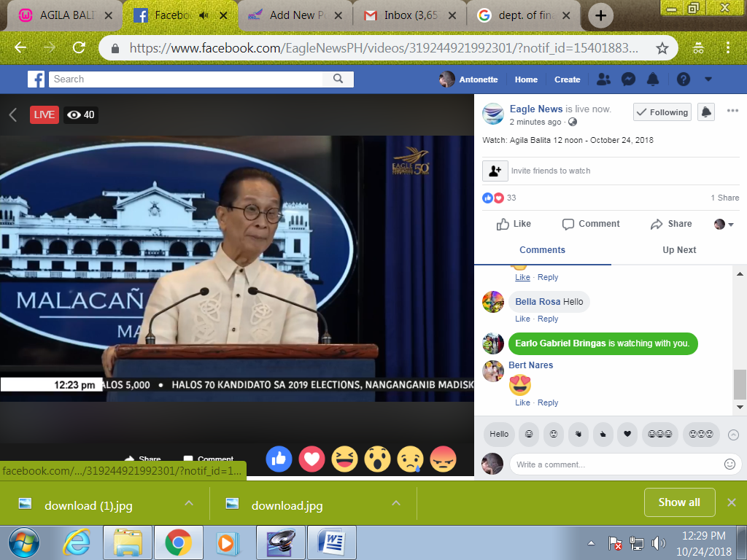Toggle the Following button for Eagle News
The image size is (747, 560).
662,112
